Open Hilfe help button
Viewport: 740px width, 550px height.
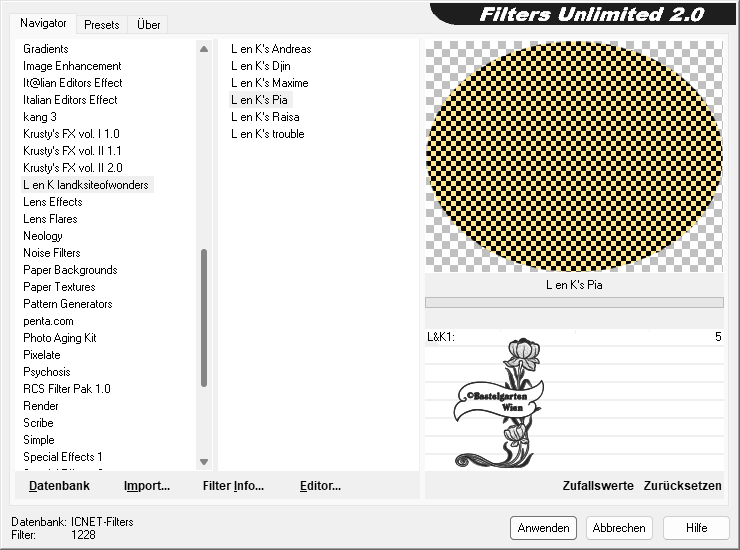coord(696,528)
